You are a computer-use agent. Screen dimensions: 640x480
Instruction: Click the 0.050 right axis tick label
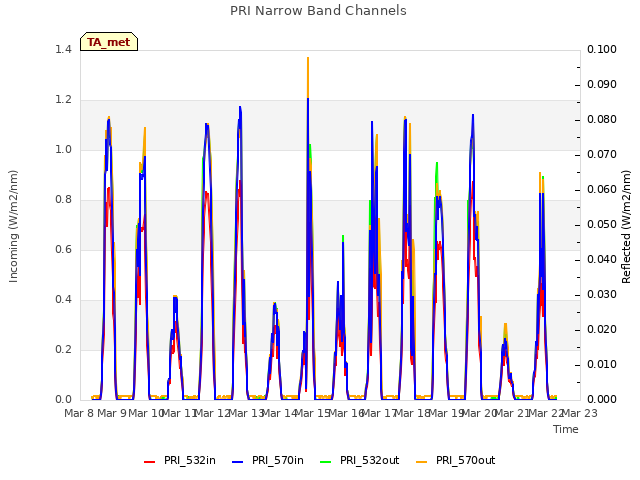[x=602, y=224]
